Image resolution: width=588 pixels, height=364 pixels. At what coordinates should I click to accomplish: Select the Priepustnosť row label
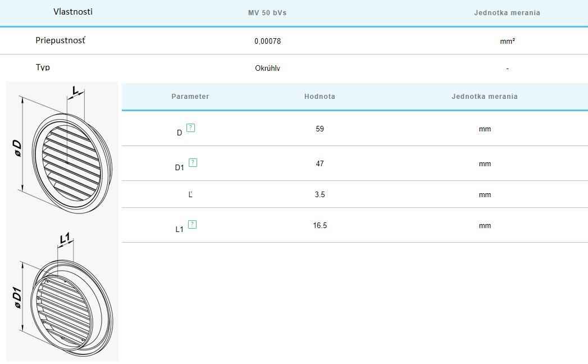[x=61, y=40]
